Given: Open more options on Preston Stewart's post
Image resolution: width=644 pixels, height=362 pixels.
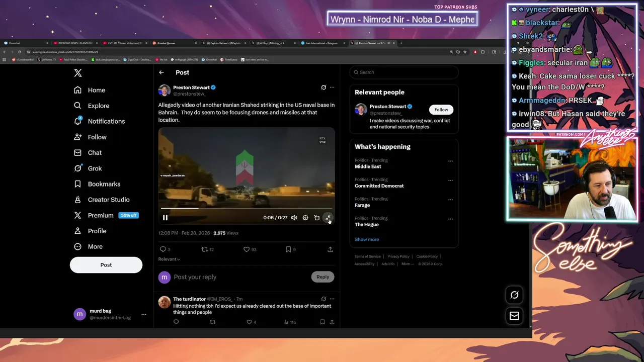Looking at the screenshot, I should (332, 87).
